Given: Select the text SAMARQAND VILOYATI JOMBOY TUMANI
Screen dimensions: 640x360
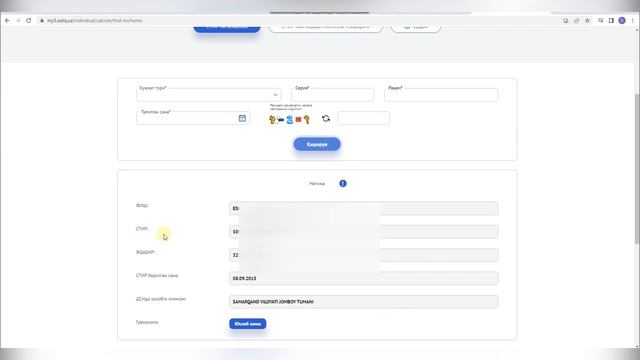Looking at the screenshot, I should tap(273, 302).
